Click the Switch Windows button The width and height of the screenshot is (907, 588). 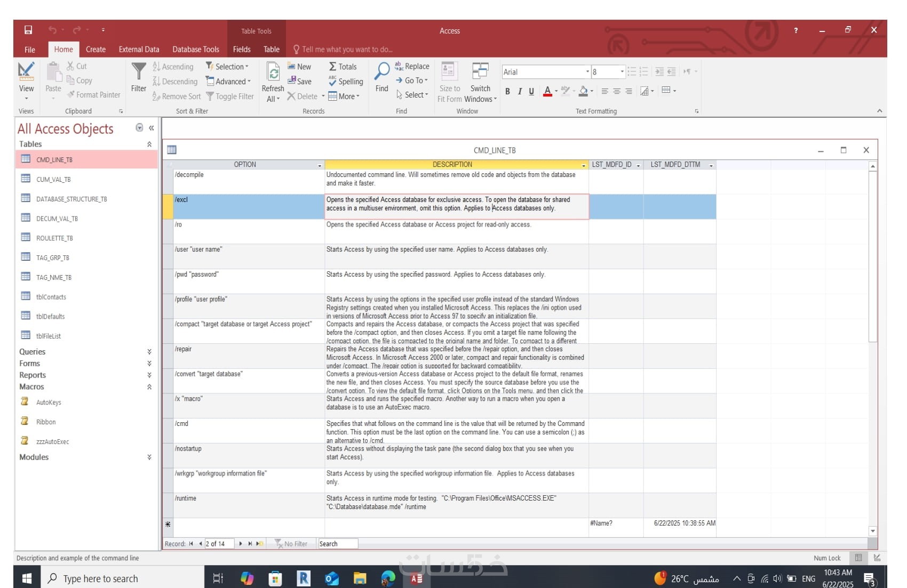pyautogui.click(x=480, y=82)
